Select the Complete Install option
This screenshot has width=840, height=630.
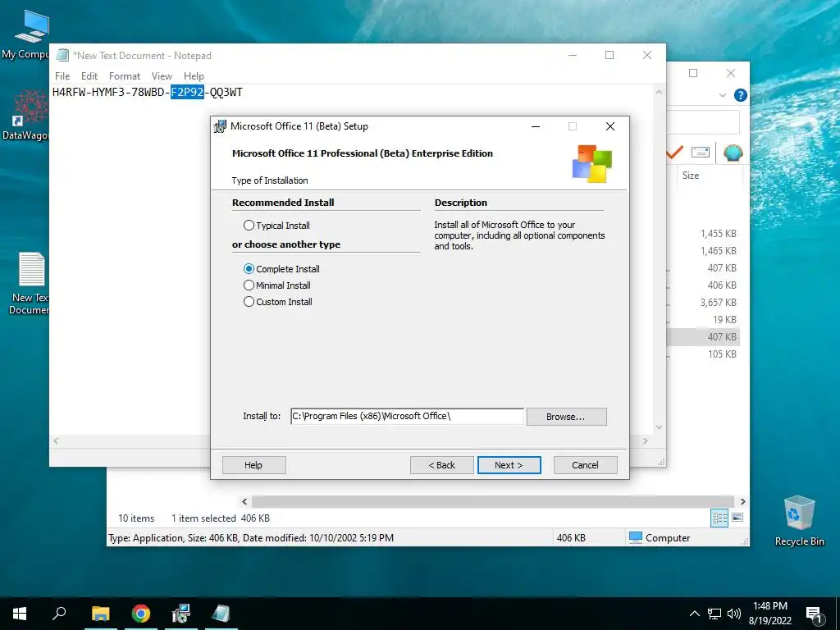point(249,269)
